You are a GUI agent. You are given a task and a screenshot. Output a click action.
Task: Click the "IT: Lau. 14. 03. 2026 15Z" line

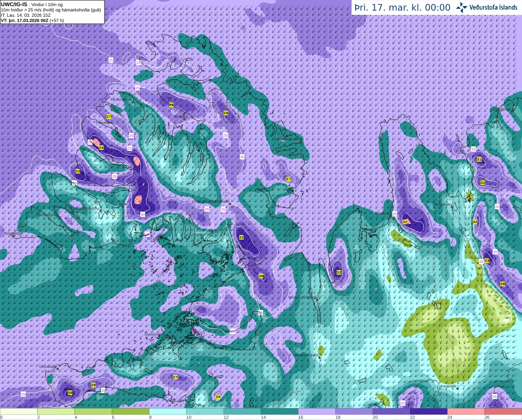[26, 15]
